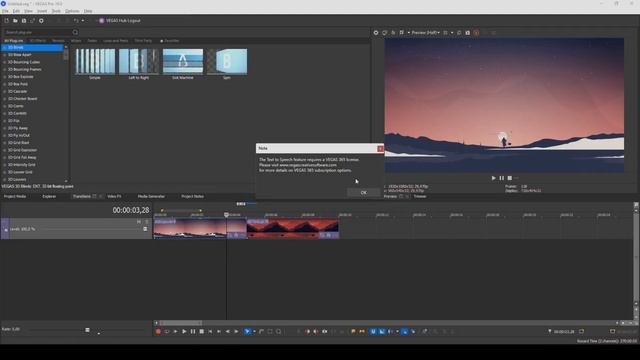640x360 pixels.
Task: Select the Zoom edit tool icon
Action: click(279, 331)
